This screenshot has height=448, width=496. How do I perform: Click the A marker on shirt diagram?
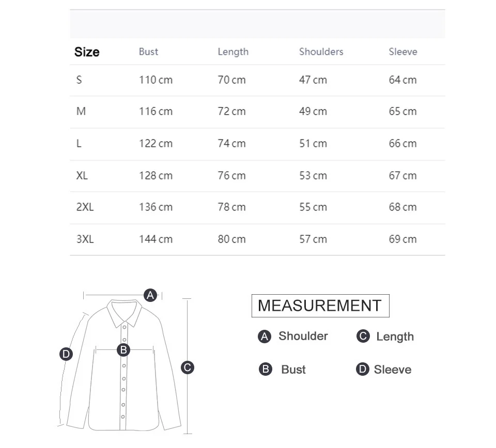point(150,295)
